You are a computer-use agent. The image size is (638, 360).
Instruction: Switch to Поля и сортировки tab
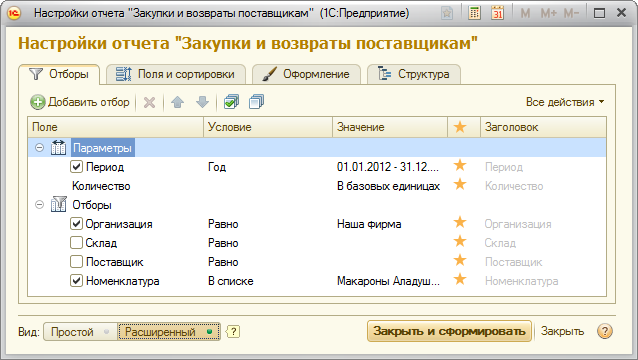coord(176,74)
